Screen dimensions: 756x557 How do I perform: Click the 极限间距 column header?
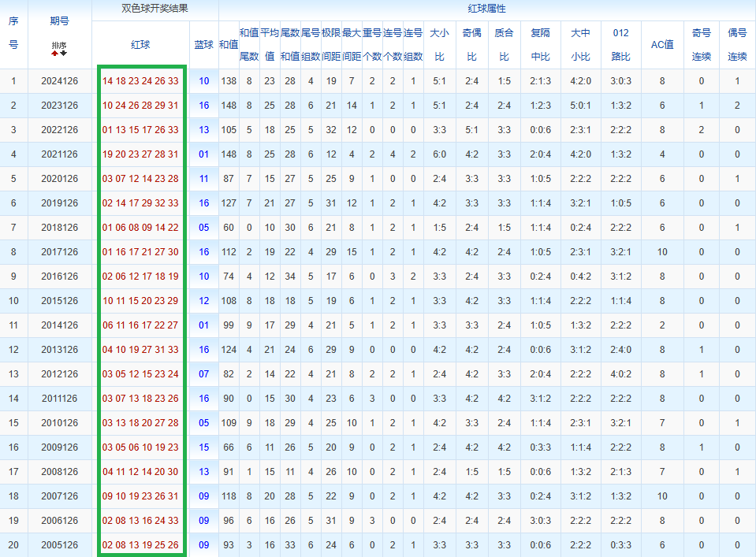(331, 44)
